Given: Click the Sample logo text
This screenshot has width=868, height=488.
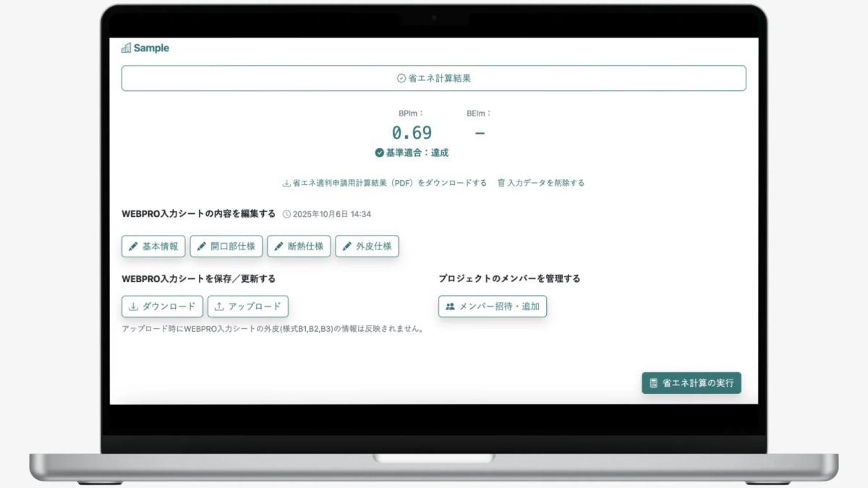Looking at the screenshot, I should [x=149, y=47].
